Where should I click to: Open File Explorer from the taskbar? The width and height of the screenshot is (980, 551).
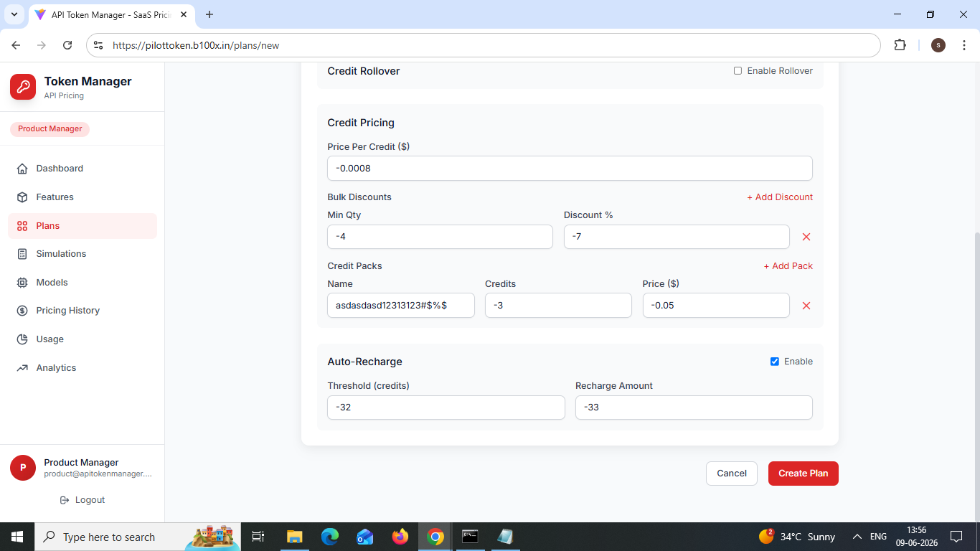click(x=294, y=537)
